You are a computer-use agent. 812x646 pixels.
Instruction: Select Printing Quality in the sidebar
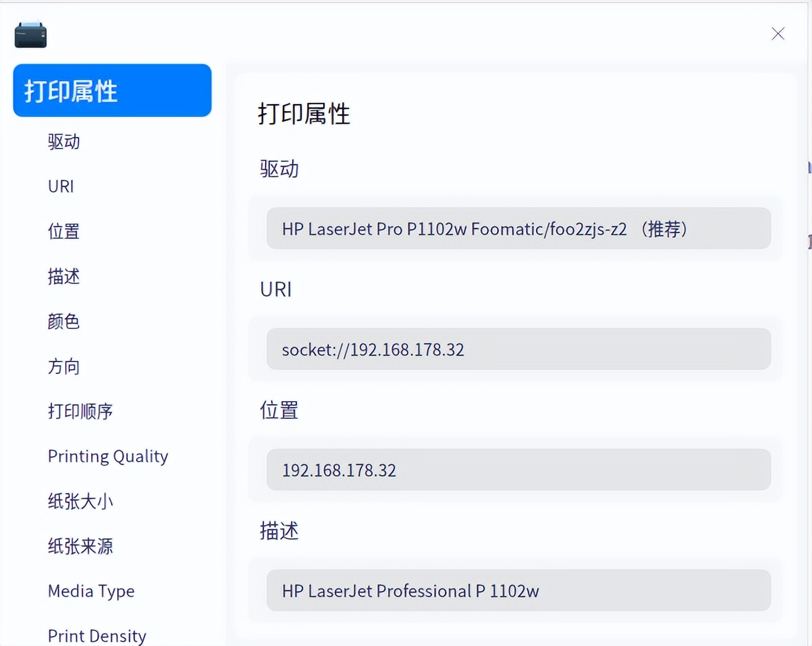[108, 456]
